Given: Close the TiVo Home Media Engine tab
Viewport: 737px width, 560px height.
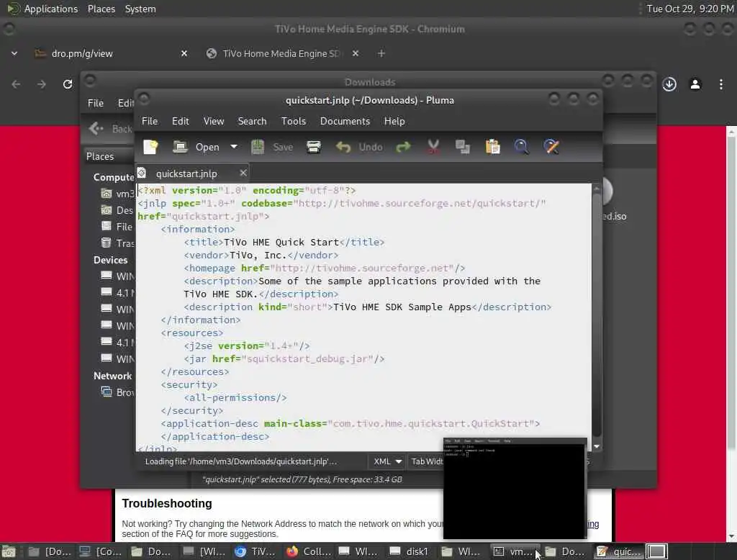Looking at the screenshot, I should pyautogui.click(x=356, y=53).
